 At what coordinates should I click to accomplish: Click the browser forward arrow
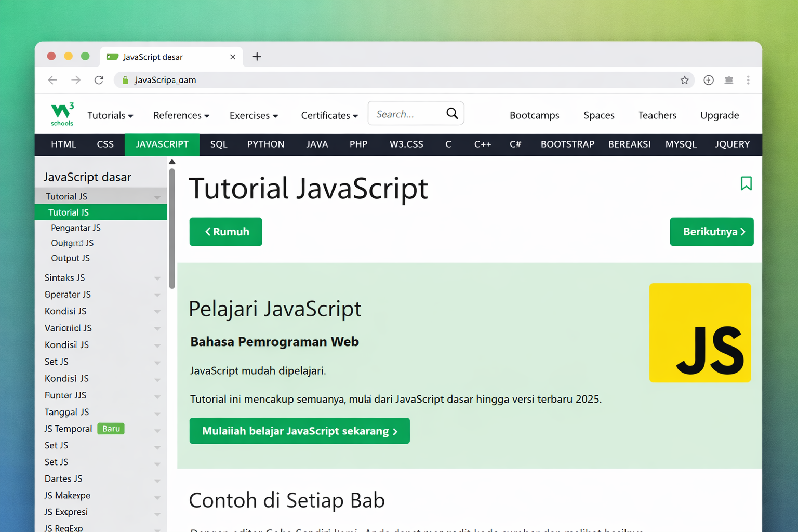click(76, 80)
